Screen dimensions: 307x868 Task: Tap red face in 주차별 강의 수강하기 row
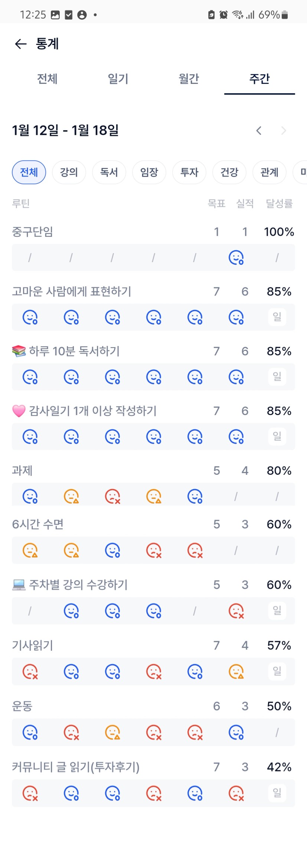pyautogui.click(x=236, y=611)
